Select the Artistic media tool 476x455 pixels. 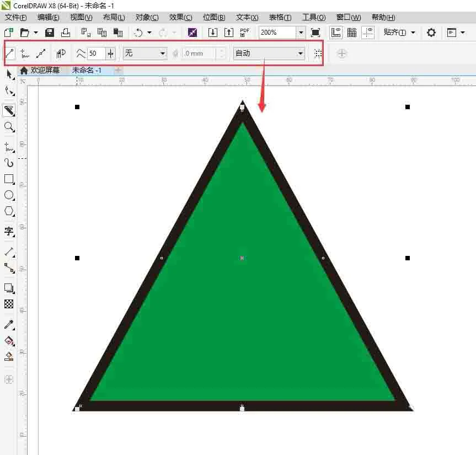coord(9,163)
